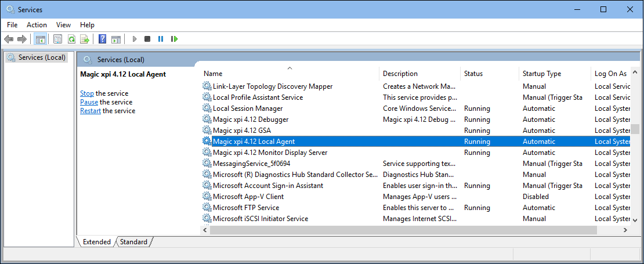Viewport: 644px width, 264px height.
Task: Open the View menu
Action: point(63,25)
